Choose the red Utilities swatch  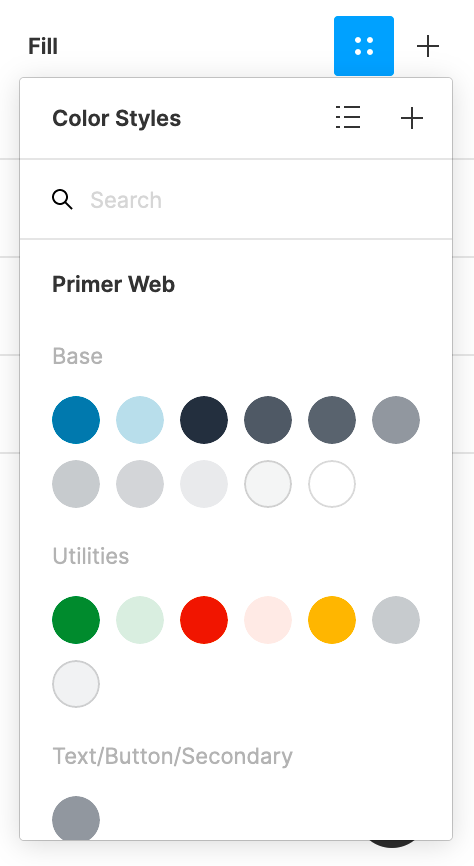204,620
